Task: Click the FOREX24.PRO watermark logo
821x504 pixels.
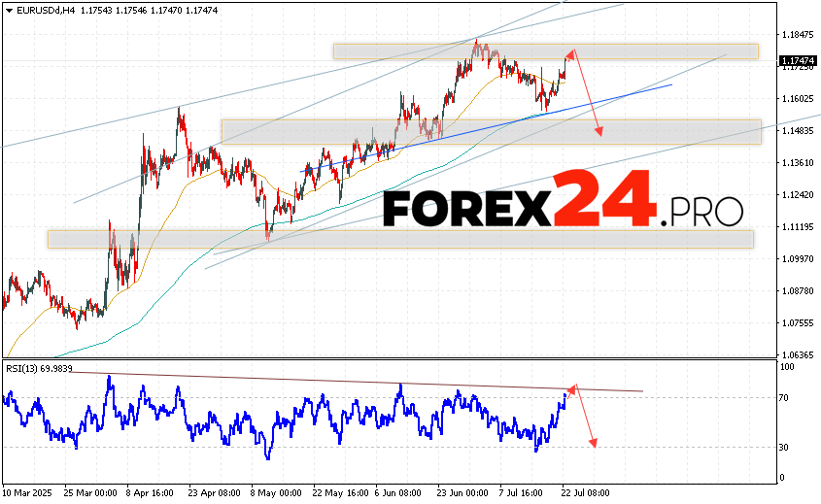Action: (562, 200)
